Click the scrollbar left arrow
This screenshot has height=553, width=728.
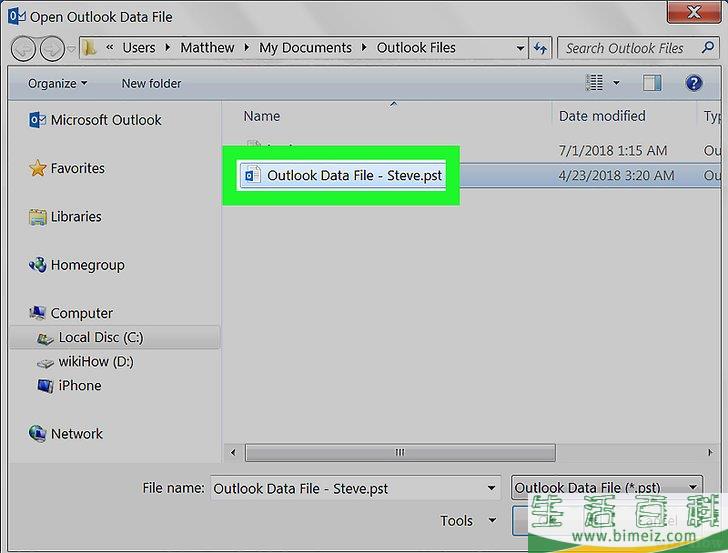[233, 452]
